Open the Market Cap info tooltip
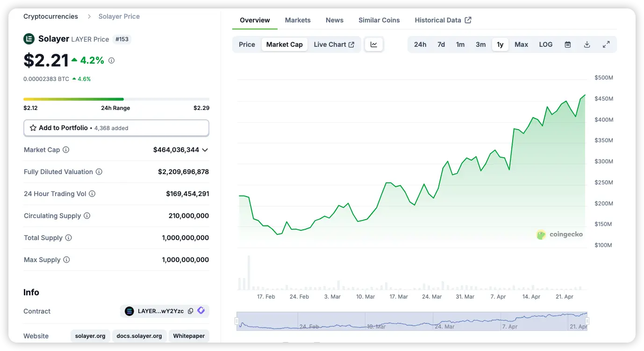The width and height of the screenshot is (644, 351). 66,150
